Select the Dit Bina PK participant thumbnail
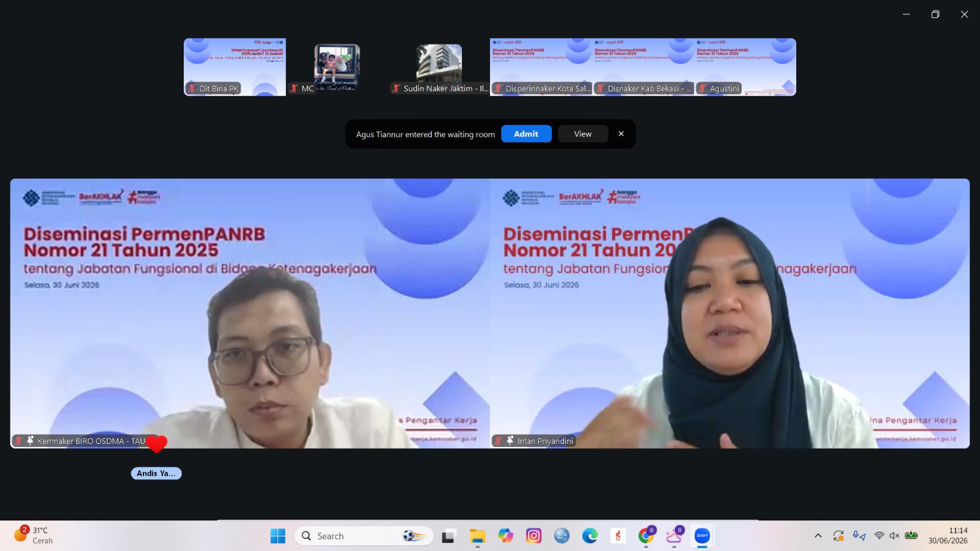 coord(235,67)
